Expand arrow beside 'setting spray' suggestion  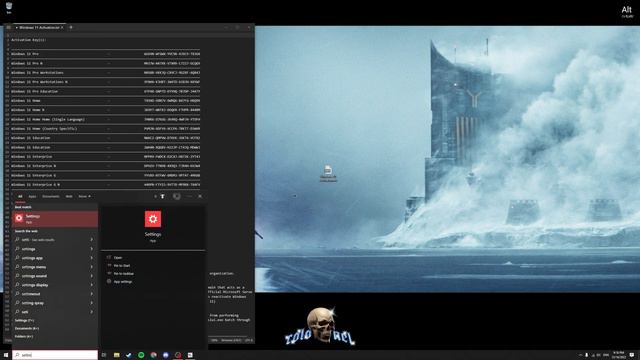pos(92,303)
